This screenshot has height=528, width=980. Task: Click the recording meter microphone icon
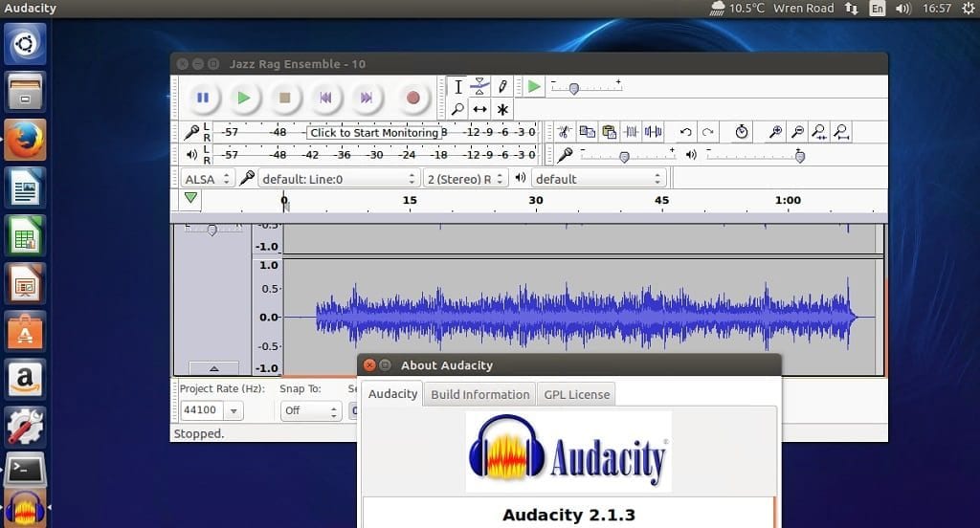click(x=191, y=132)
